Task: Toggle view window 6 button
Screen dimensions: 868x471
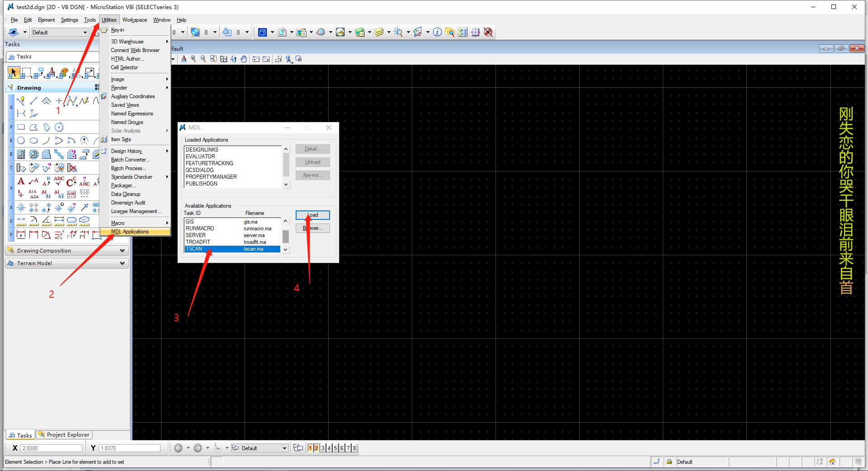Action: pos(342,448)
